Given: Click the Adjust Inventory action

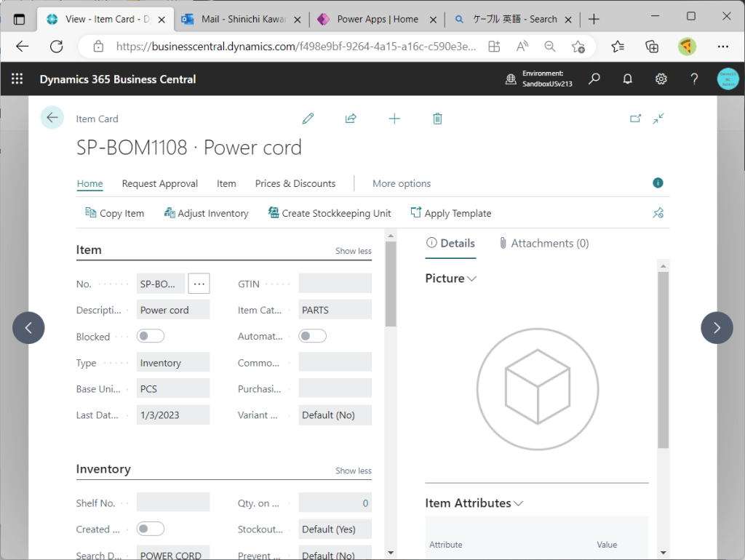Looking at the screenshot, I should 206,213.
